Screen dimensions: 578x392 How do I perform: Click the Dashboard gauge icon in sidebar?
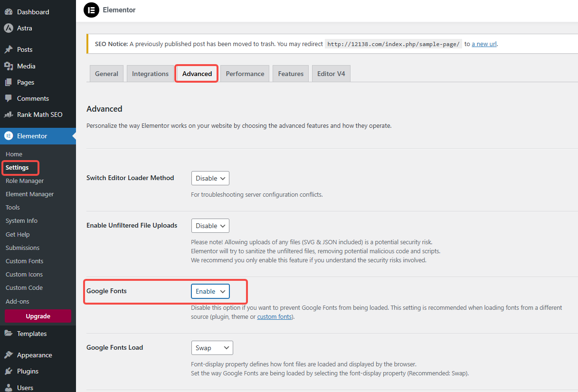[x=9, y=12]
